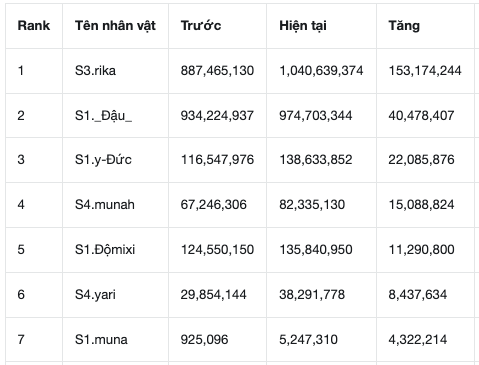Click the previous value 67,246,306
The width and height of the screenshot is (479, 365).
tap(214, 205)
